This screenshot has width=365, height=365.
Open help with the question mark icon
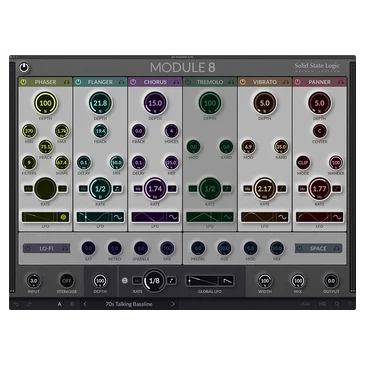point(350,304)
